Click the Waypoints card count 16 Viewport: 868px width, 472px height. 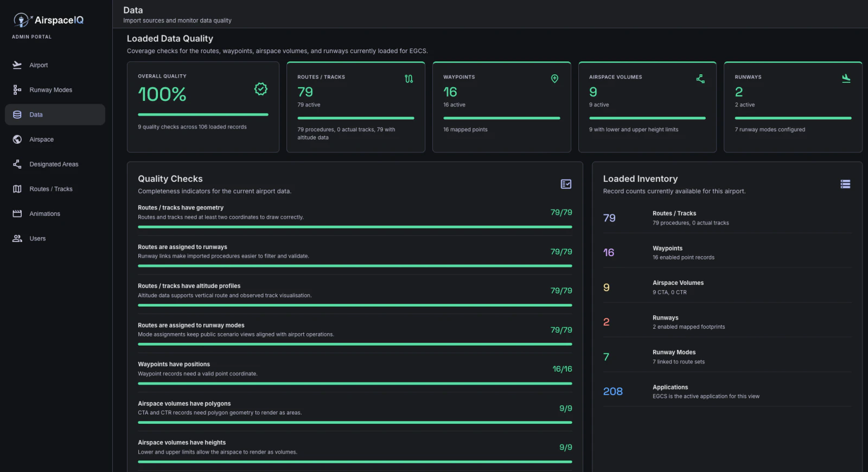coord(450,92)
